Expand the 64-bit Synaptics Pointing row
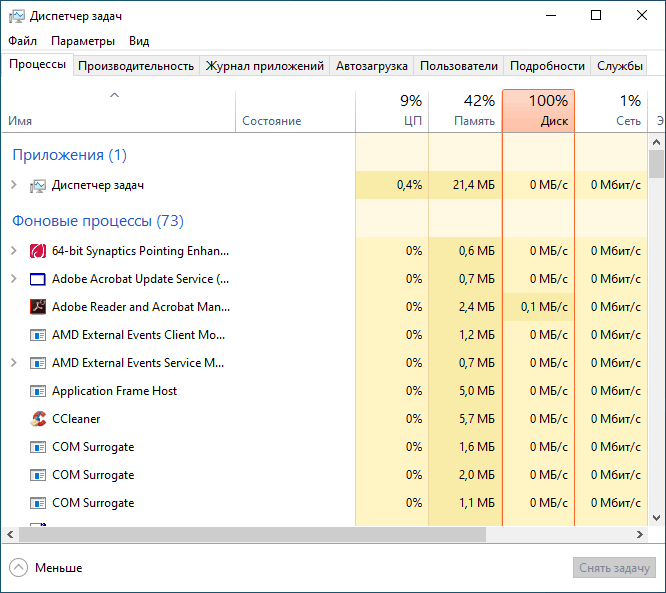Image resolution: width=666 pixels, height=593 pixels. point(14,251)
